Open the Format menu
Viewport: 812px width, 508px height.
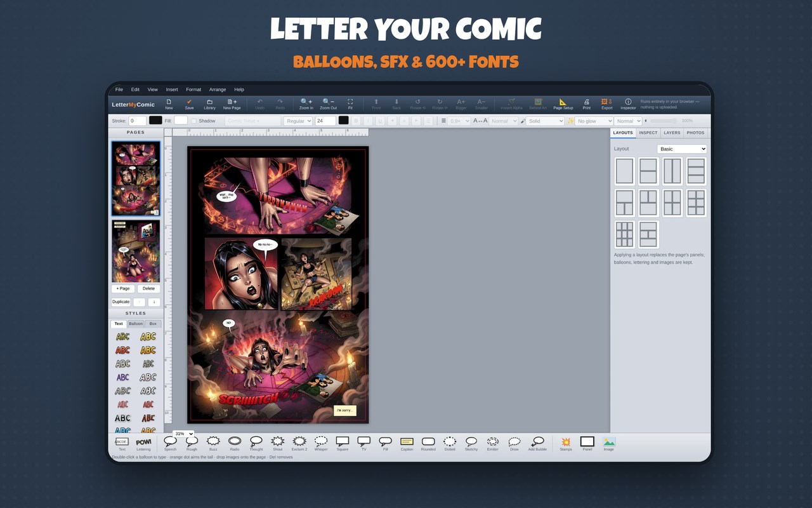tap(193, 90)
